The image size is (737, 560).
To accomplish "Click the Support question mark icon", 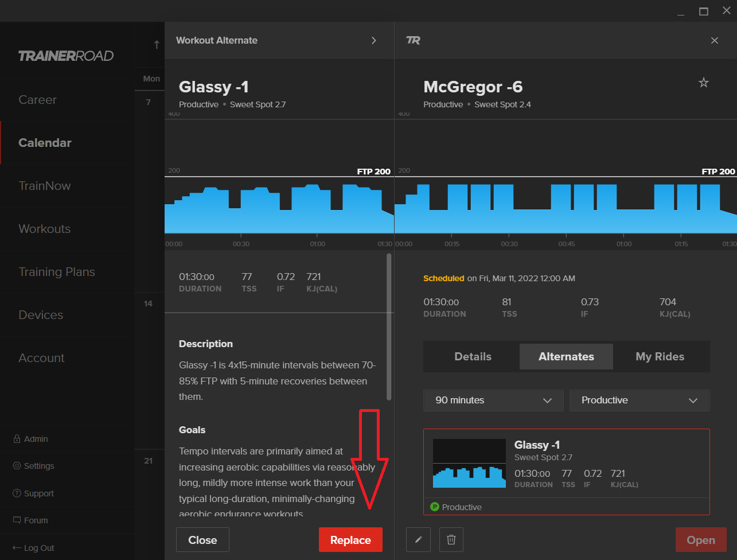I will (x=17, y=493).
